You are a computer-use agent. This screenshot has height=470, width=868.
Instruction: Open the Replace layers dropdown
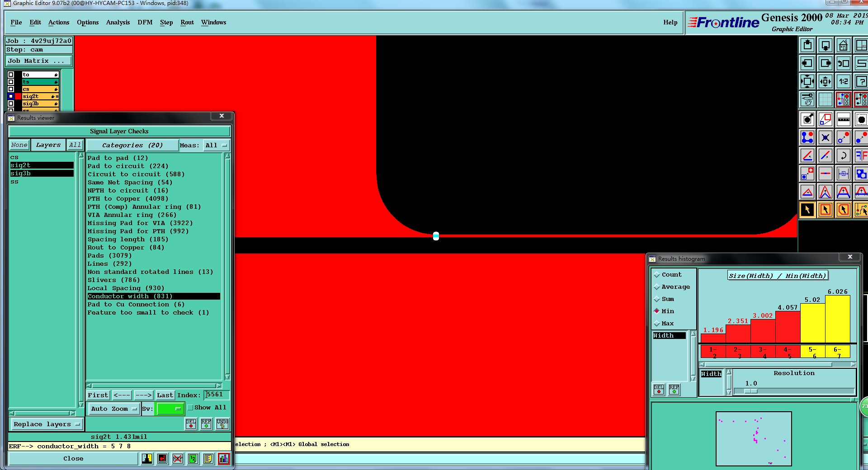(47, 424)
